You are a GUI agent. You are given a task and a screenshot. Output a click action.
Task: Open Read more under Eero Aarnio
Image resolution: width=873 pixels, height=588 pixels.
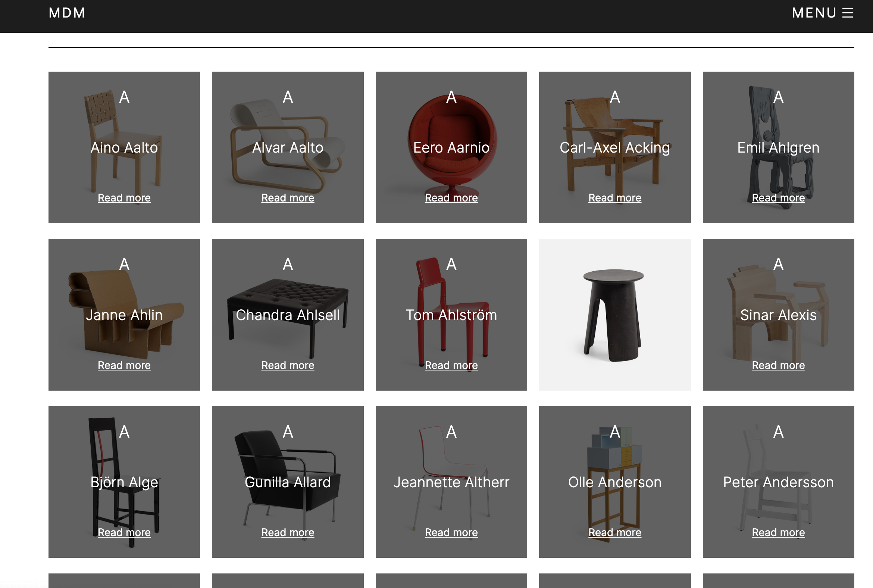[451, 198]
